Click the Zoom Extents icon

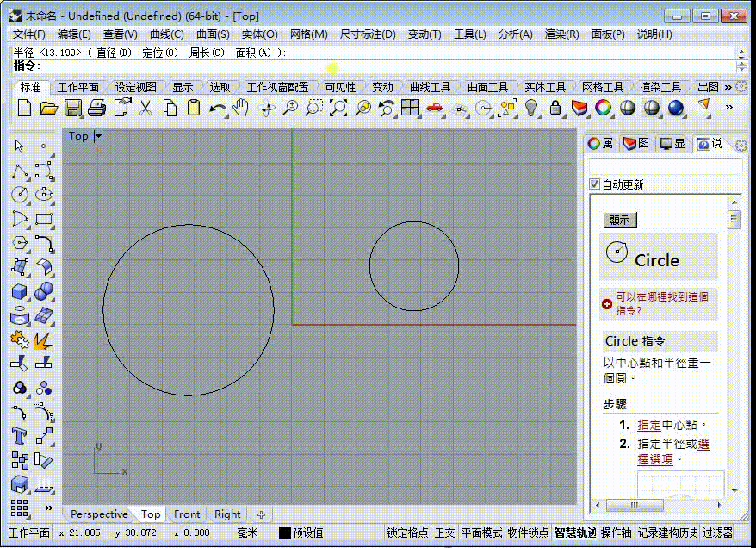[338, 108]
